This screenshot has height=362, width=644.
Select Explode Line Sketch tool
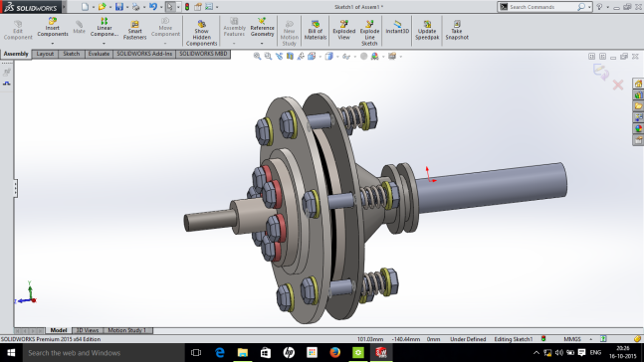point(369,33)
